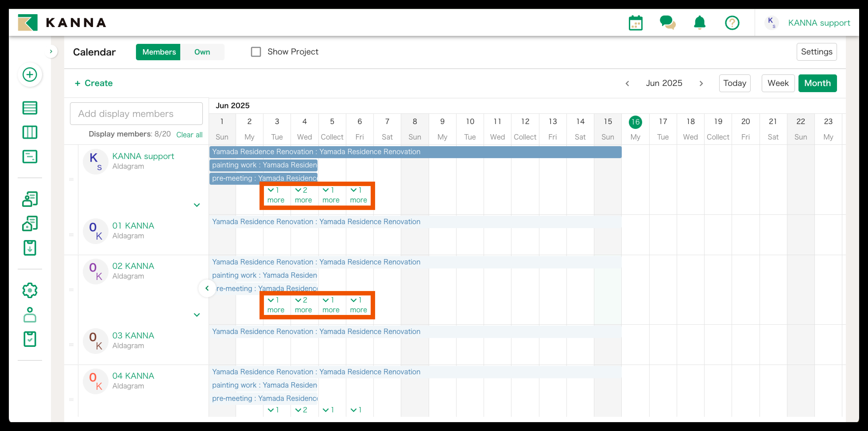
Task: Open the calendar icon in top bar
Action: [635, 23]
